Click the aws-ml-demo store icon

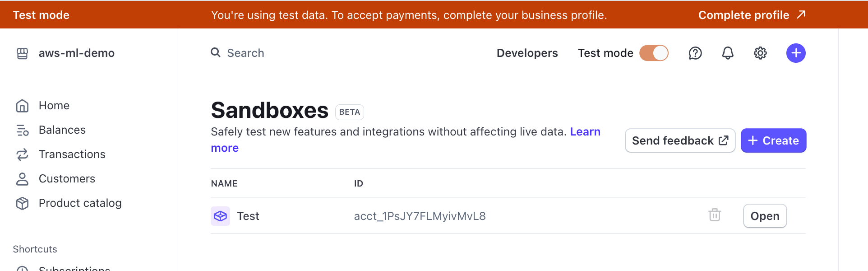(22, 53)
